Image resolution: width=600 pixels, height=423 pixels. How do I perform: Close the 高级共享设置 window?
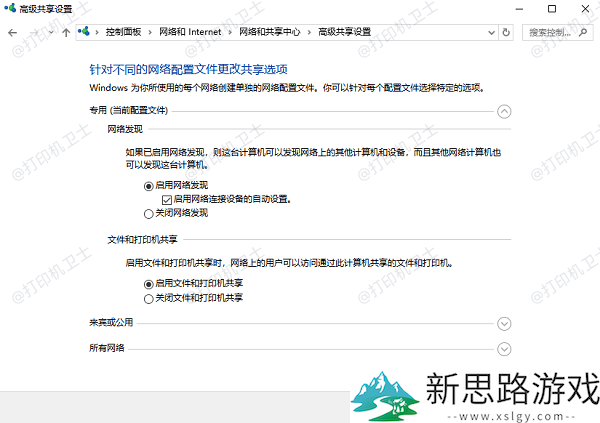point(585,8)
